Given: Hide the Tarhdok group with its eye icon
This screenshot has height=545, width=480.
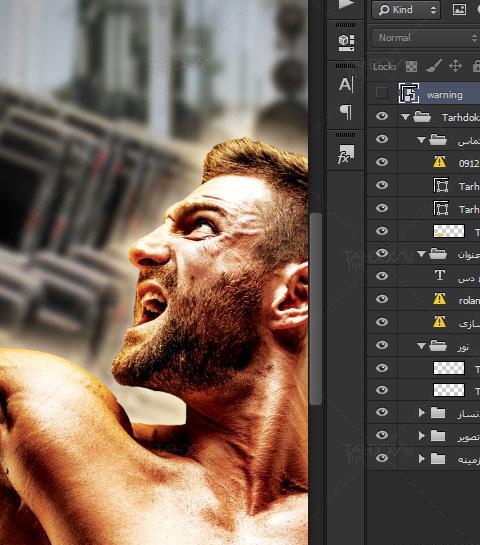Looking at the screenshot, I should 382,116.
